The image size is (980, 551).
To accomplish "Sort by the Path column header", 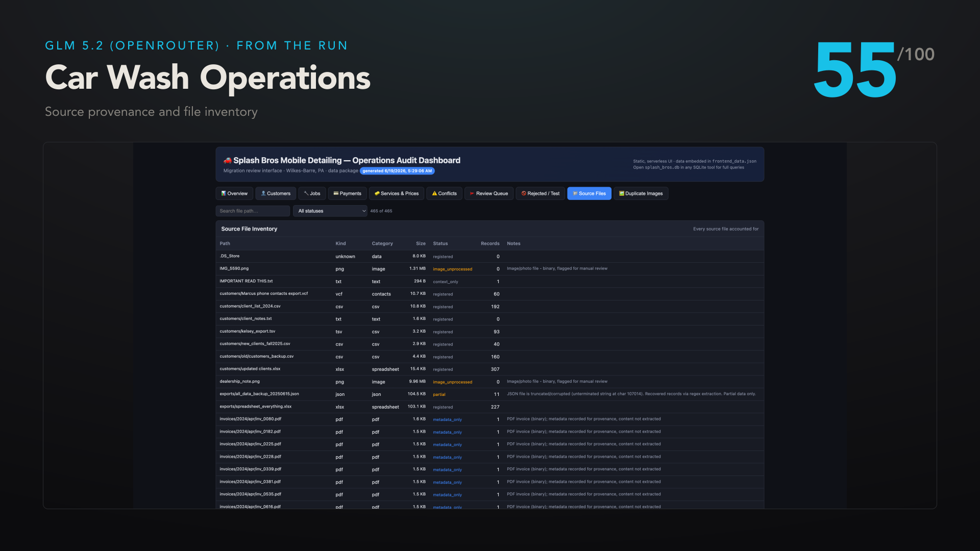I will pyautogui.click(x=225, y=243).
